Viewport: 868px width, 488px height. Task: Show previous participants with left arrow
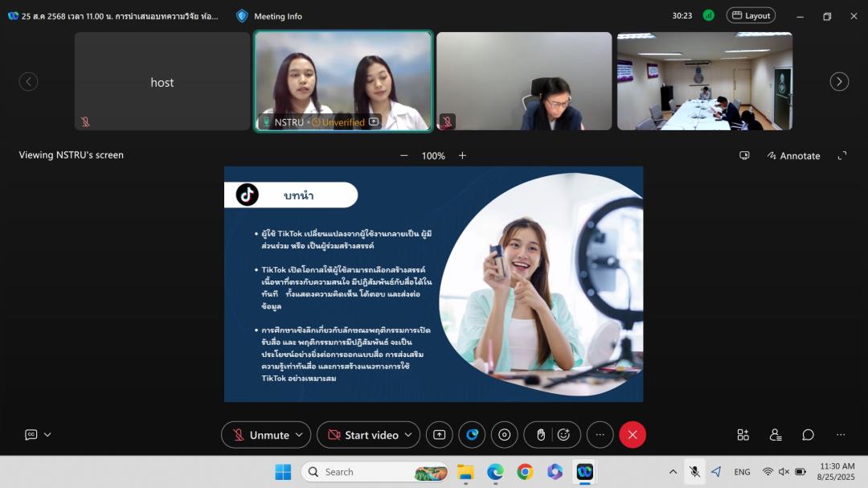[x=28, y=81]
